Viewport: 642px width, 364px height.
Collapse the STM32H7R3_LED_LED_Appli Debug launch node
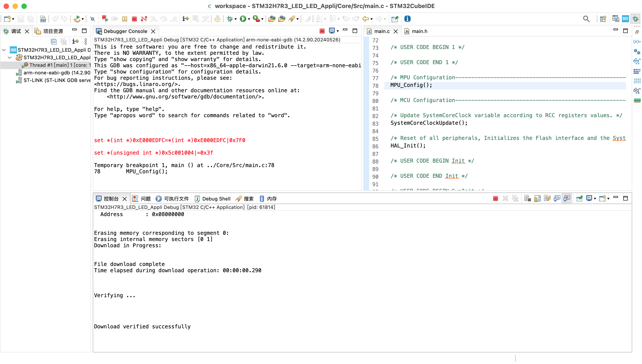click(x=4, y=50)
